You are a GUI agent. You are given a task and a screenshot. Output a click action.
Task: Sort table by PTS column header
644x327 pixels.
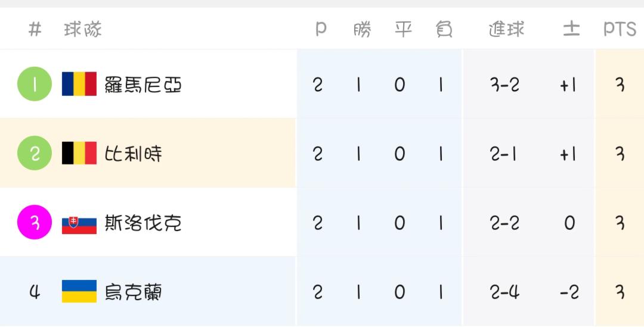pyautogui.click(x=620, y=29)
